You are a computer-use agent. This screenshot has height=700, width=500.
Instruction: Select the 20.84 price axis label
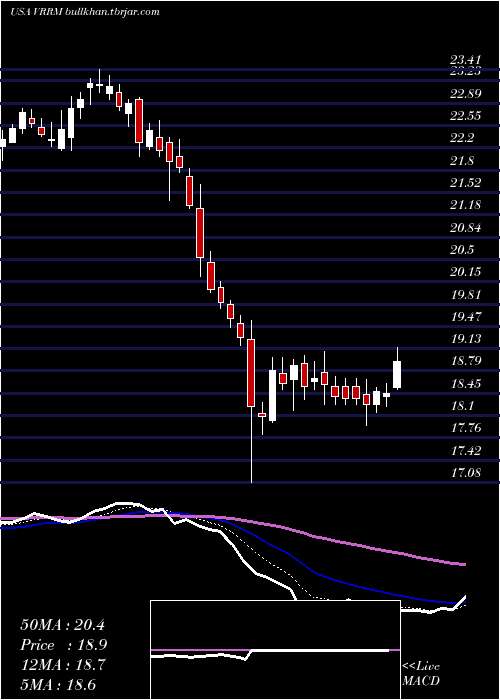[466, 228]
